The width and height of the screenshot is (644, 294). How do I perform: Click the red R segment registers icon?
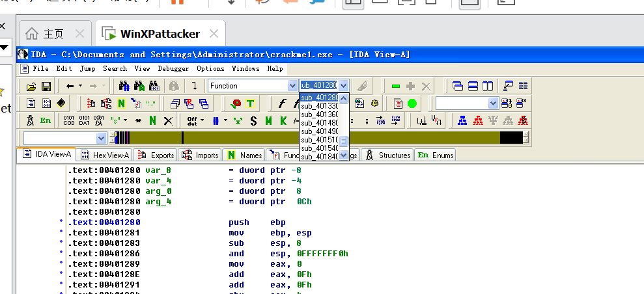tap(189, 103)
